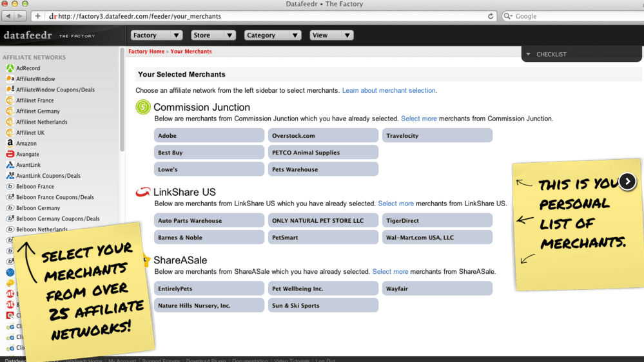This screenshot has width=644, height=362.
Task: Click the Best Buy merchant button
Action: coord(209,152)
